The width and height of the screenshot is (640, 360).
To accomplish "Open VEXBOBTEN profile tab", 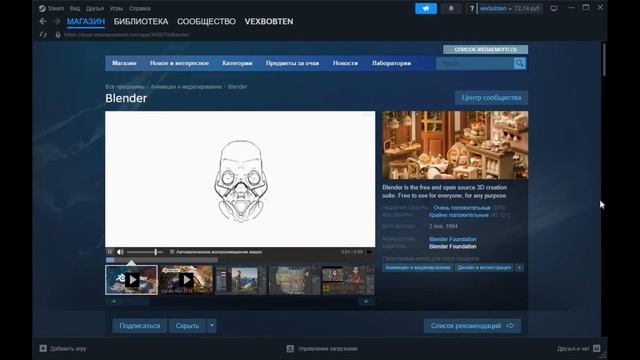I will tap(269, 21).
